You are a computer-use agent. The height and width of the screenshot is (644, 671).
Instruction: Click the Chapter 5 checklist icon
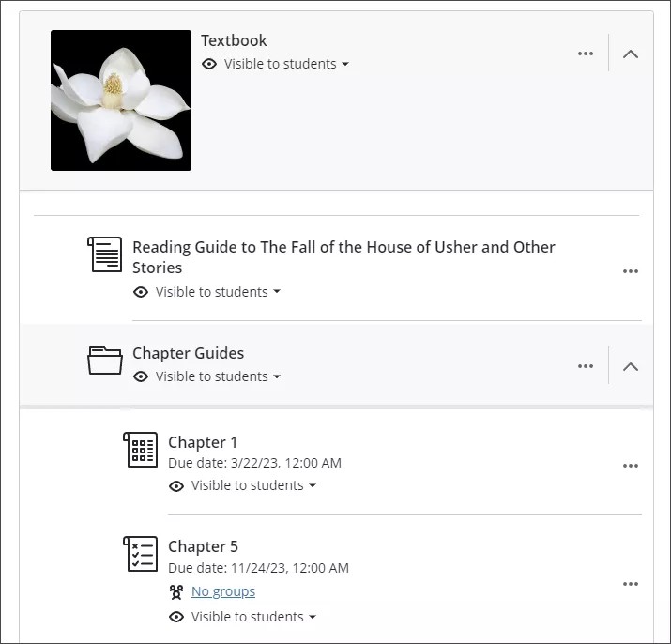click(x=141, y=554)
